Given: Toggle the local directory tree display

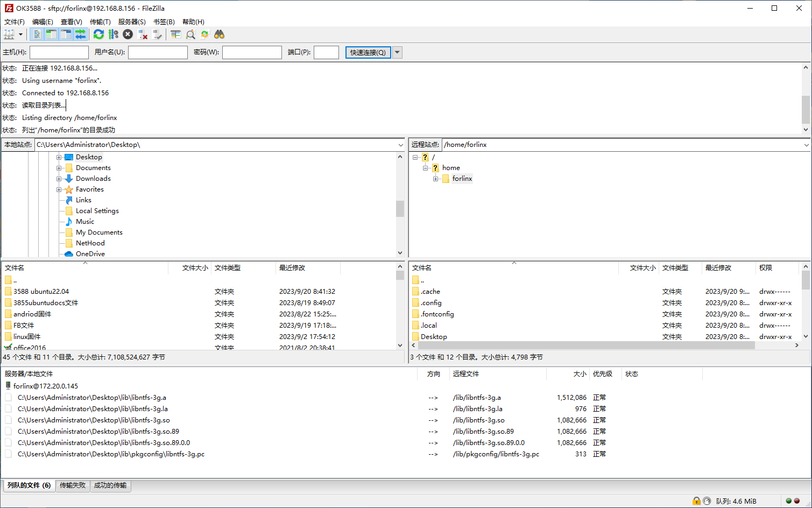Looking at the screenshot, I should pos(51,34).
